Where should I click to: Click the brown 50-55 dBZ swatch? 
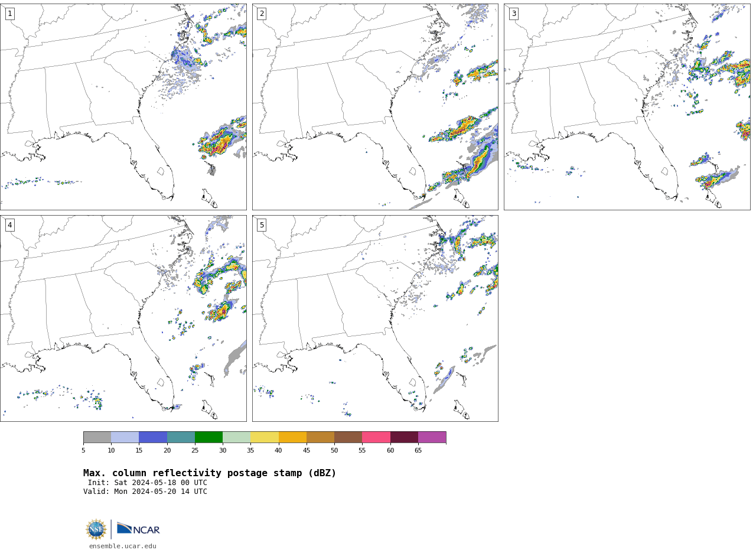[x=348, y=437]
